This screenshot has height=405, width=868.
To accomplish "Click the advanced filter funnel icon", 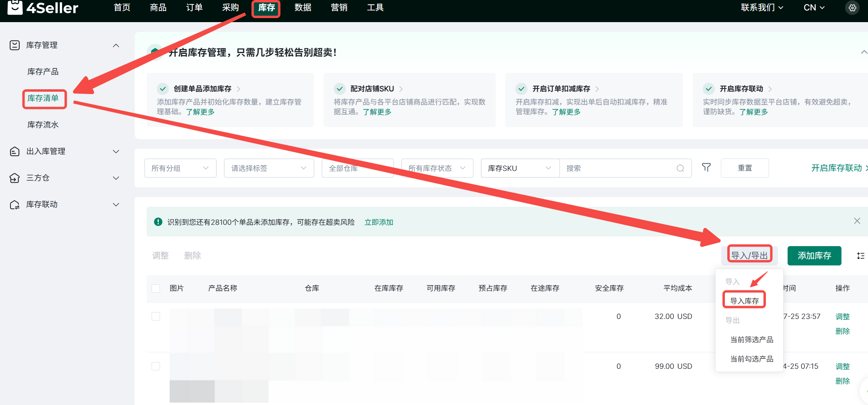I will (x=706, y=168).
